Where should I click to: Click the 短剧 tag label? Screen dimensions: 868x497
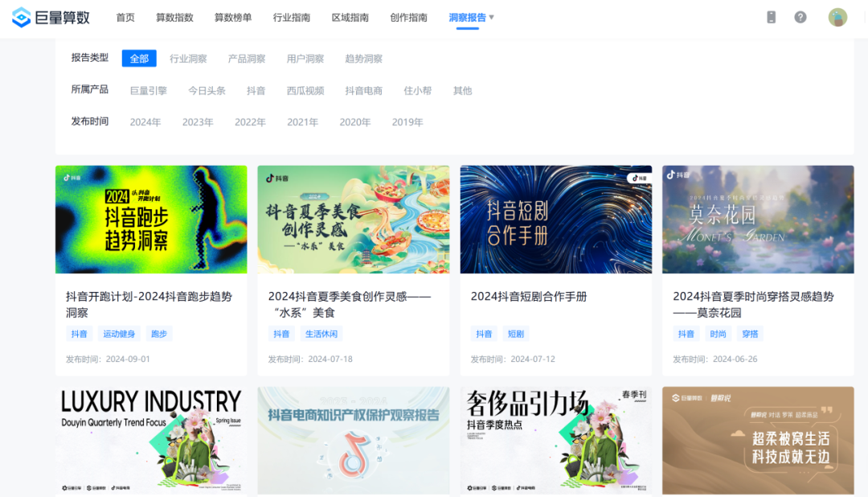coord(515,334)
